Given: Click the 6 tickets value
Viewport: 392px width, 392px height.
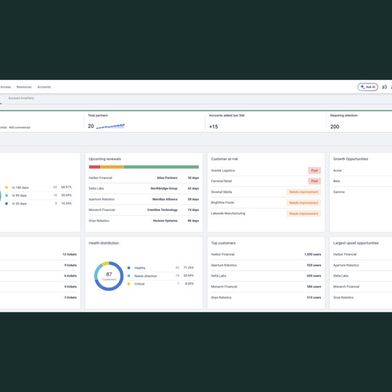Looking at the screenshot, I should click(70, 276).
